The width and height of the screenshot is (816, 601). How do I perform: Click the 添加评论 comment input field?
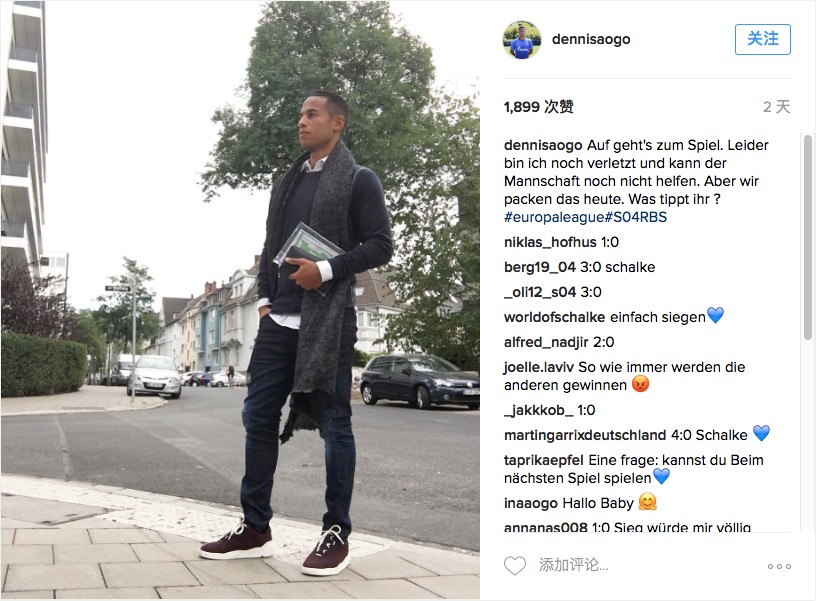[x=645, y=565]
